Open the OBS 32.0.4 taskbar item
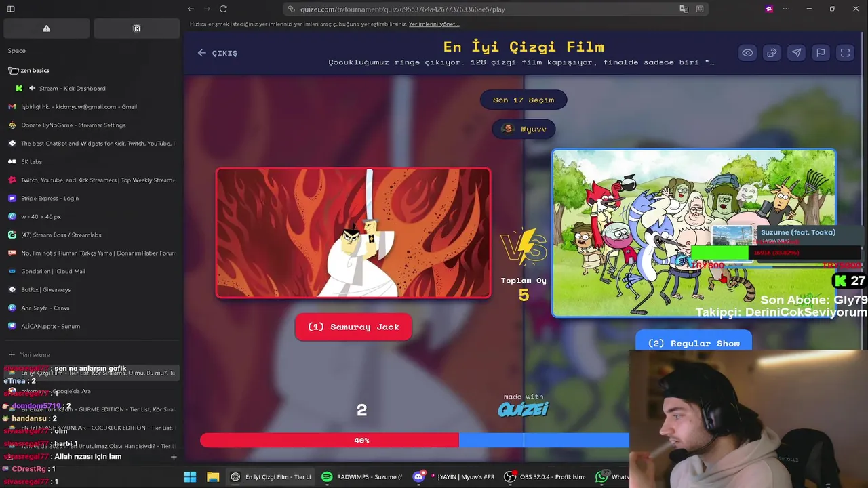The image size is (868, 488). (x=545, y=476)
